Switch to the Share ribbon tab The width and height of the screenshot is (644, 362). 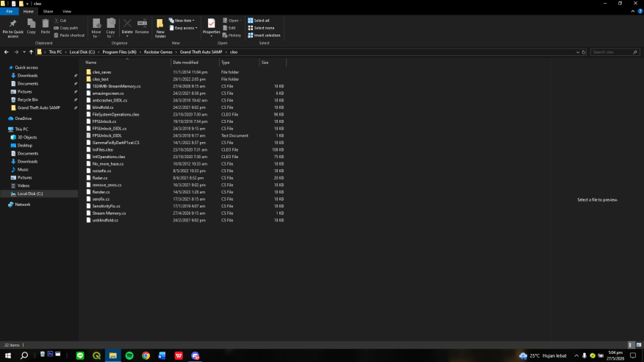[x=48, y=12]
